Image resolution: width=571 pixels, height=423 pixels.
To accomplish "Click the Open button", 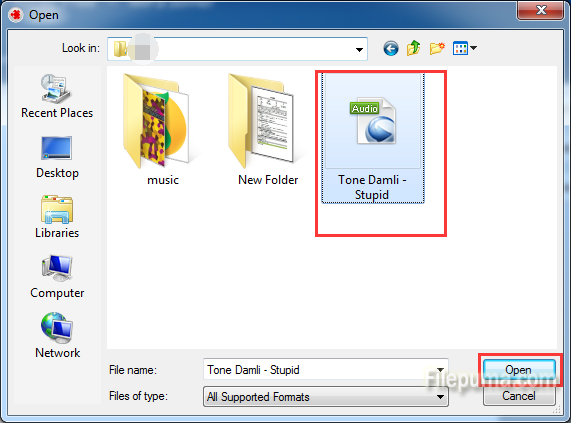I will [519, 369].
